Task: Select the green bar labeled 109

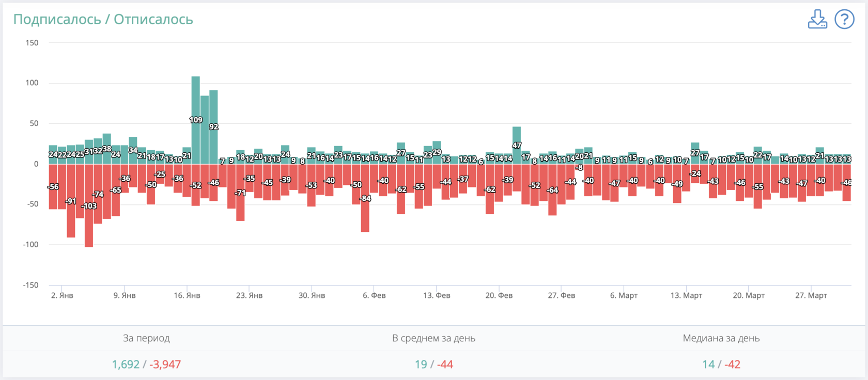Action: [x=196, y=120]
